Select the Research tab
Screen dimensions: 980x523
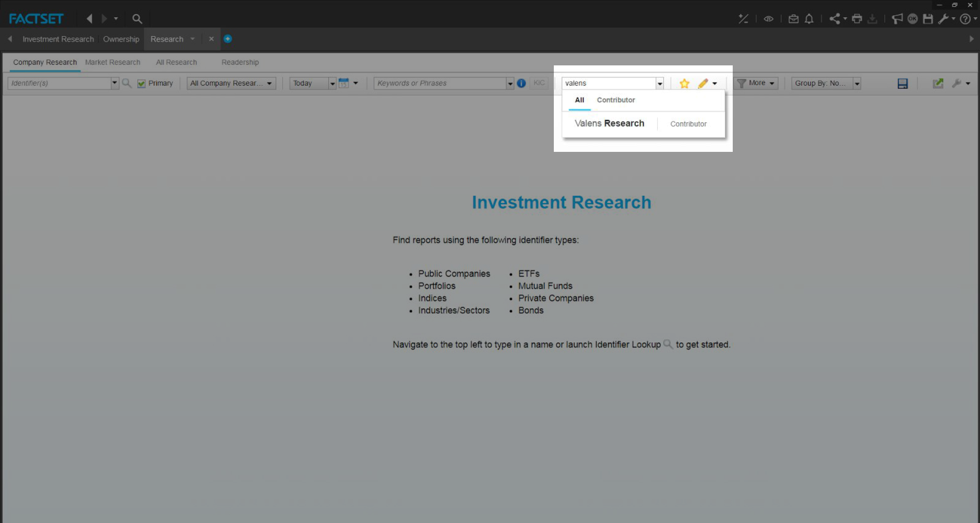pyautogui.click(x=167, y=39)
